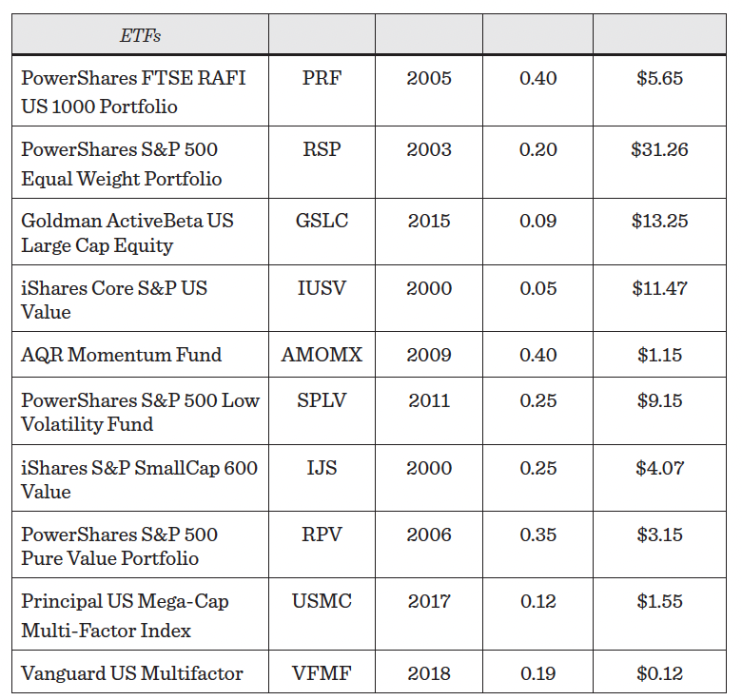The height and width of the screenshot is (700, 742).
Task: Click the SPLV ticker symbol
Action: pos(322,400)
